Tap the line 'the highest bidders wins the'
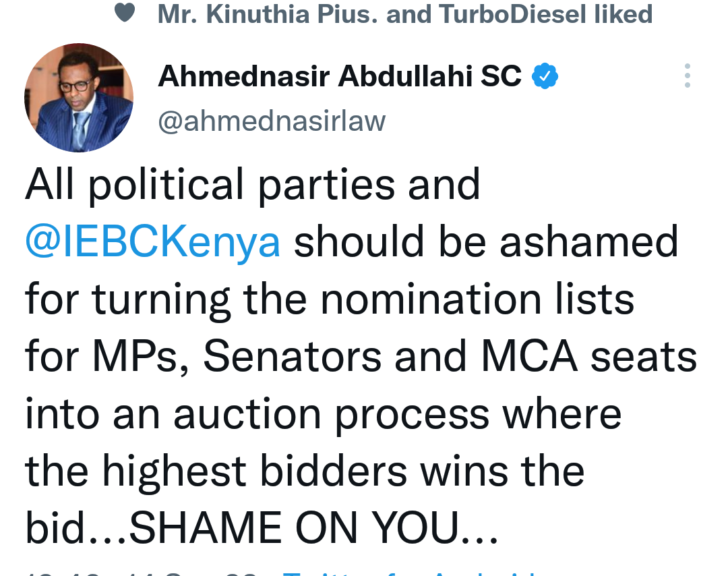 pos(305,471)
